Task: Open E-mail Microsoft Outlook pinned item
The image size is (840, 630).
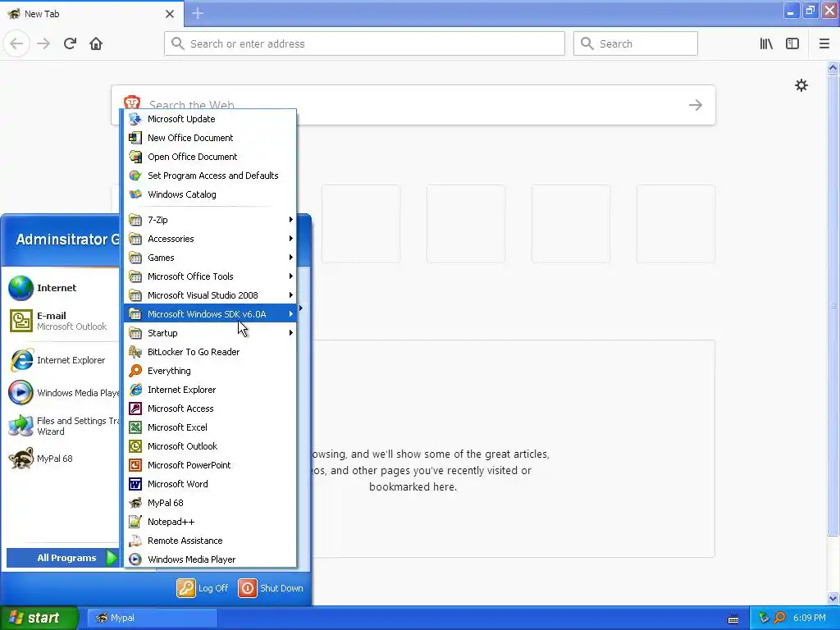Action: (x=62, y=321)
